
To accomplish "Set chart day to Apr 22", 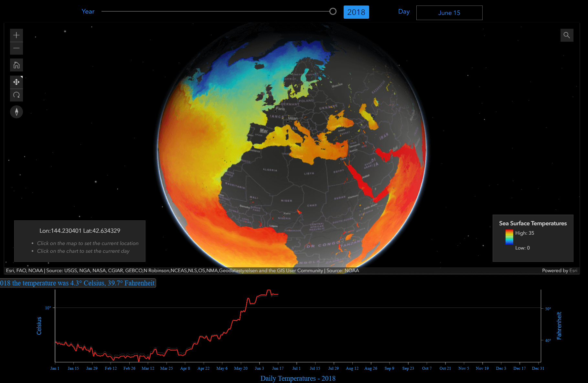I will click(204, 368).
